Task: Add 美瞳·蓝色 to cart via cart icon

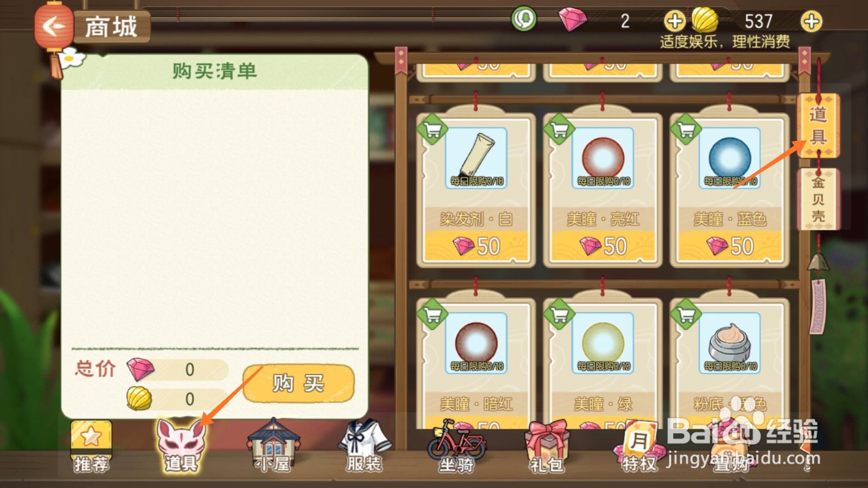Action: click(686, 130)
